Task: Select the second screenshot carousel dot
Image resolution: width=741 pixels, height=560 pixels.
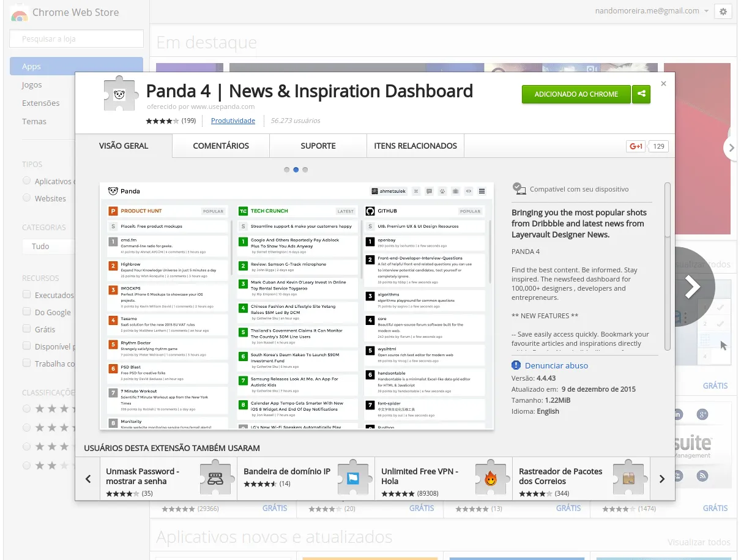Action: pyautogui.click(x=296, y=170)
